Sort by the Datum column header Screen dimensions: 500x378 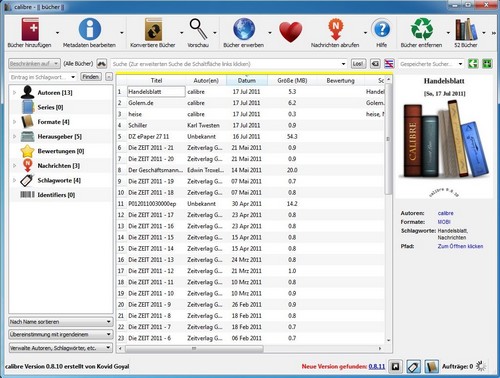click(247, 80)
